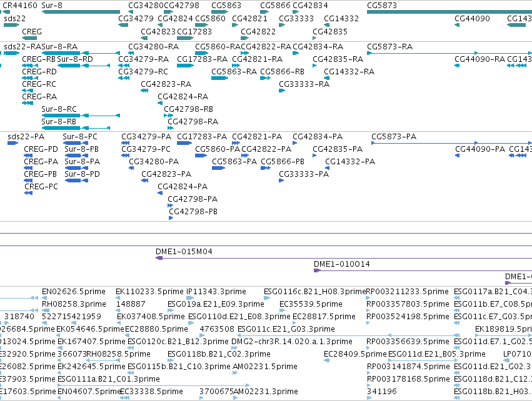The image size is (532, 401).
Task: Click EST RP003211233.5prime
Action: tap(408, 292)
